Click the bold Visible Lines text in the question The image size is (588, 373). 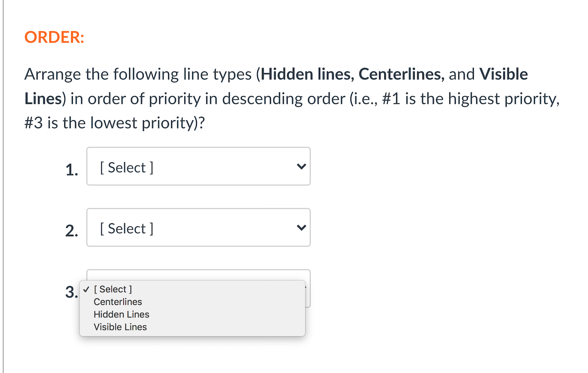tap(504, 74)
